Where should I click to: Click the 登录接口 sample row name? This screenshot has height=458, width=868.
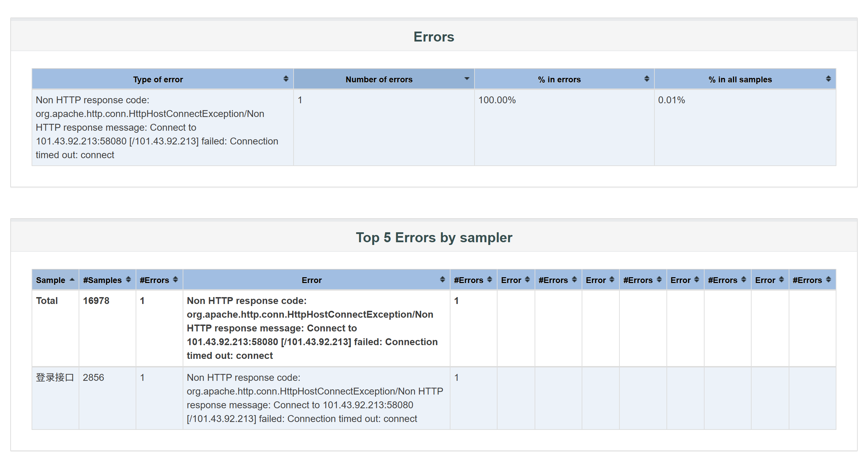55,377
